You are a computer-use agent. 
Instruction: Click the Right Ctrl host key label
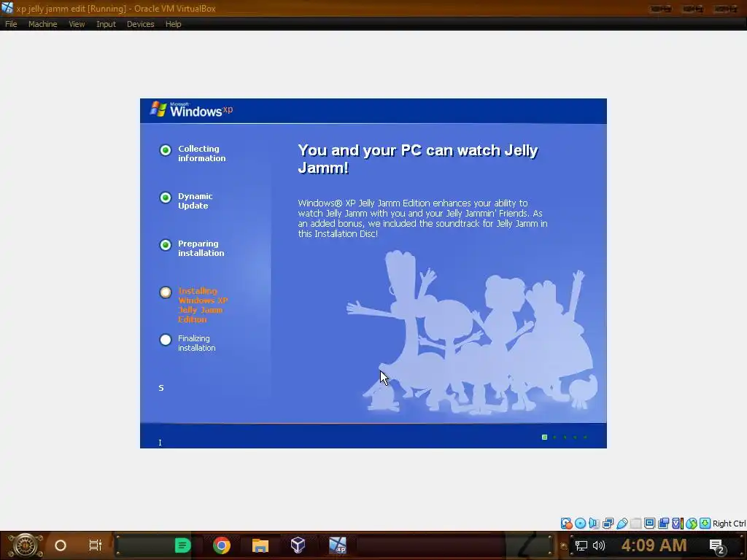tap(729, 524)
